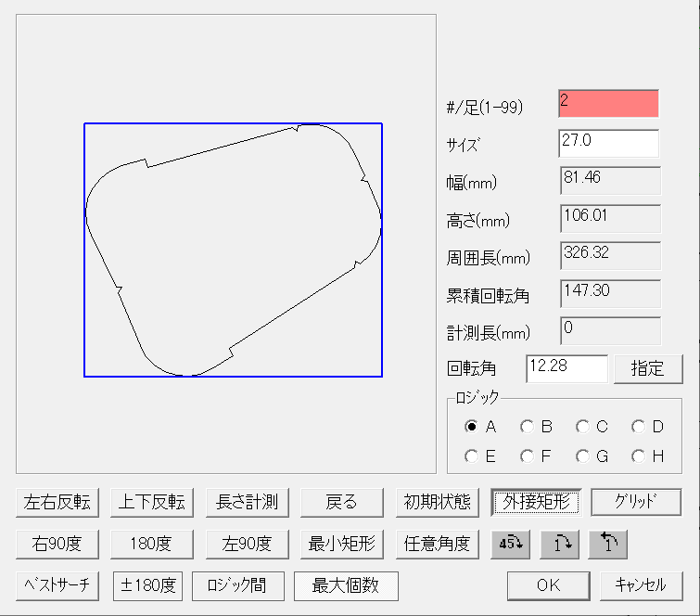Click the ロジック group label

coord(477,397)
